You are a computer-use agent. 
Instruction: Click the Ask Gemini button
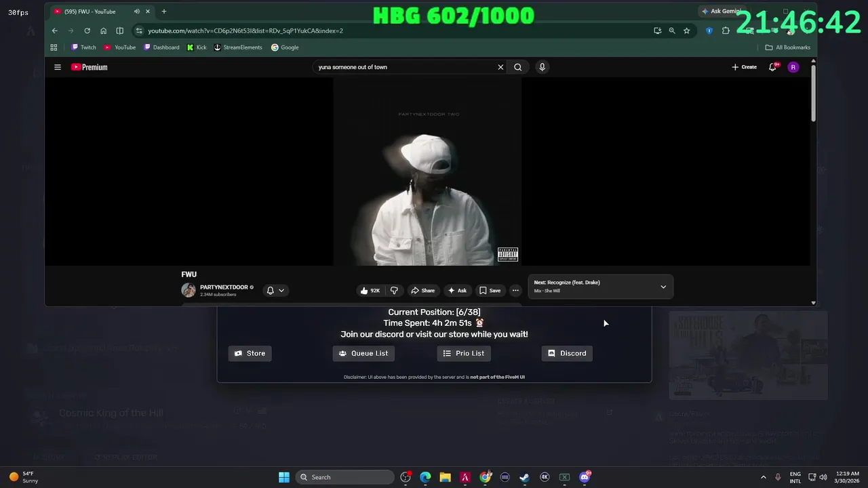[721, 12]
